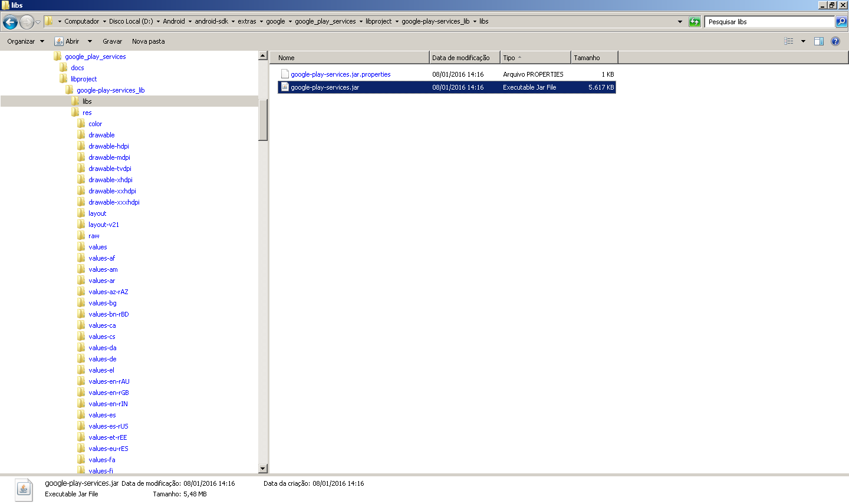The width and height of the screenshot is (849, 504).
Task: Click the search magnifier icon
Action: [x=841, y=22]
